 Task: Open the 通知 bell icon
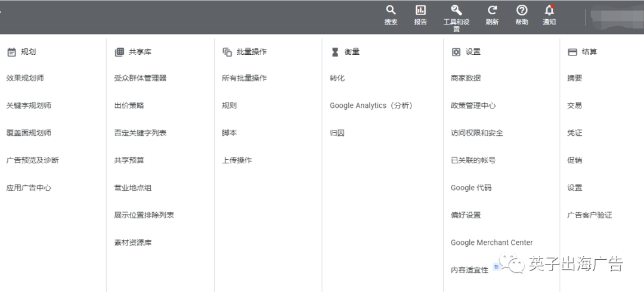(549, 10)
